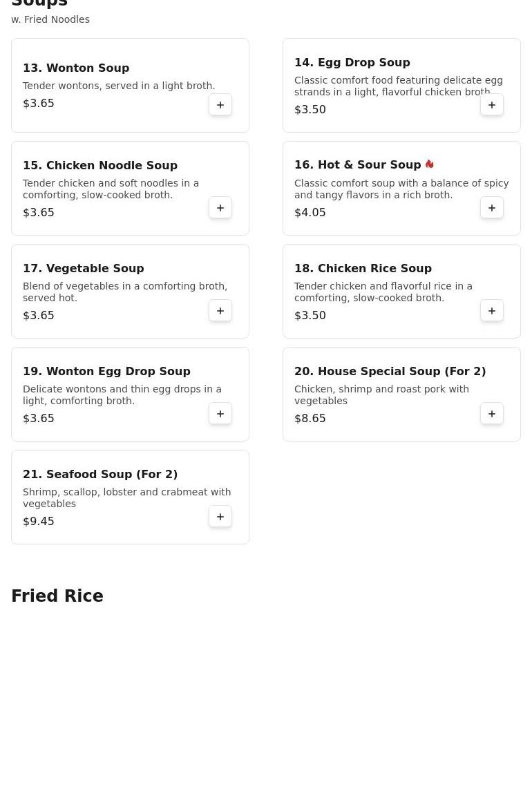Add Chicken Noodle Soup with plus icon

[x=220, y=208]
